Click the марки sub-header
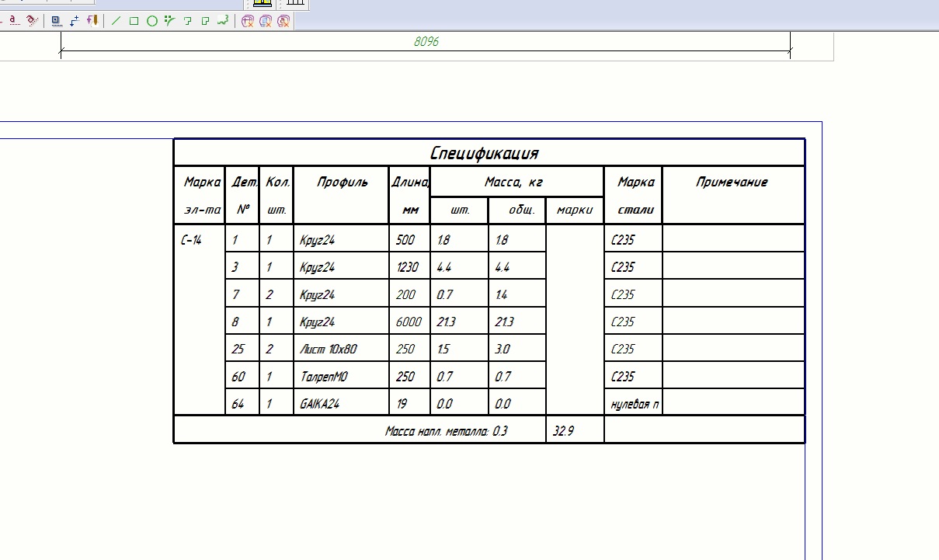The height and width of the screenshot is (560, 939). pyautogui.click(x=575, y=210)
